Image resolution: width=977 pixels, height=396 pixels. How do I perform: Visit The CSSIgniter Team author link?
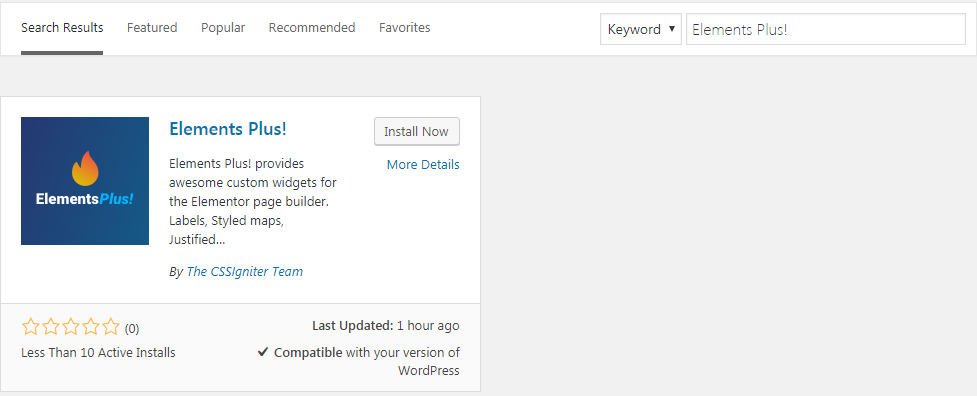245,271
